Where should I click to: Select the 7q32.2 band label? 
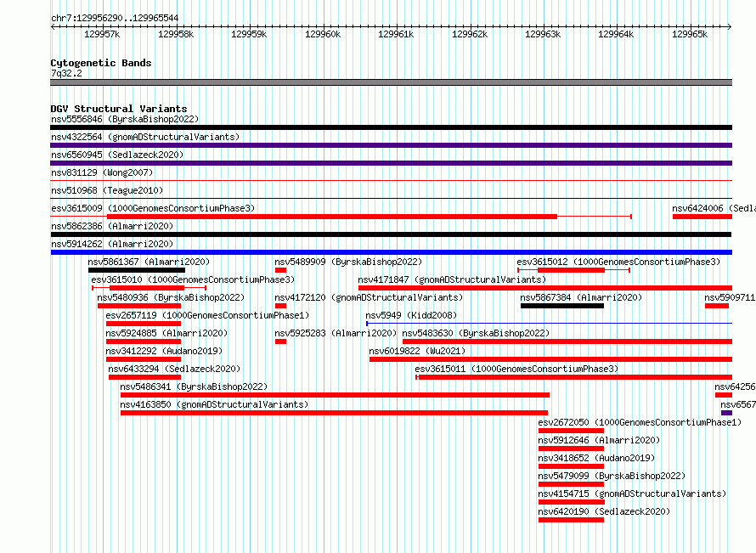[x=66, y=73]
